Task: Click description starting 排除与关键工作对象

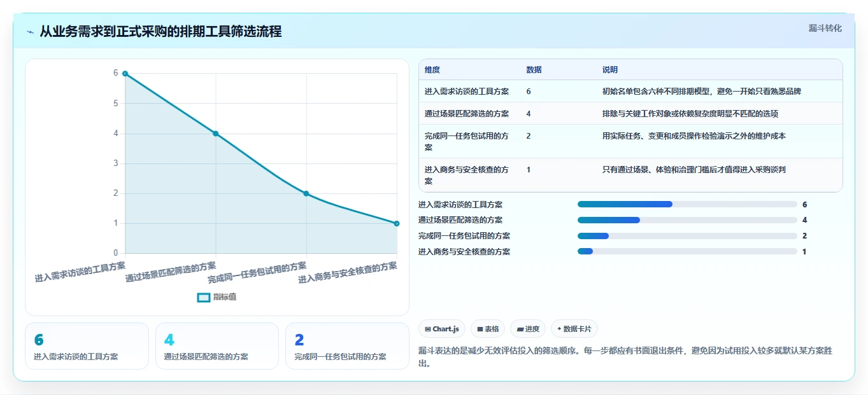Action: 690,114
